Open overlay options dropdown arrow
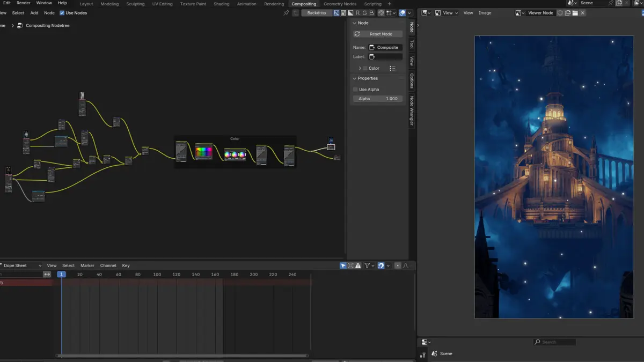This screenshot has width=644, height=362. (x=409, y=13)
